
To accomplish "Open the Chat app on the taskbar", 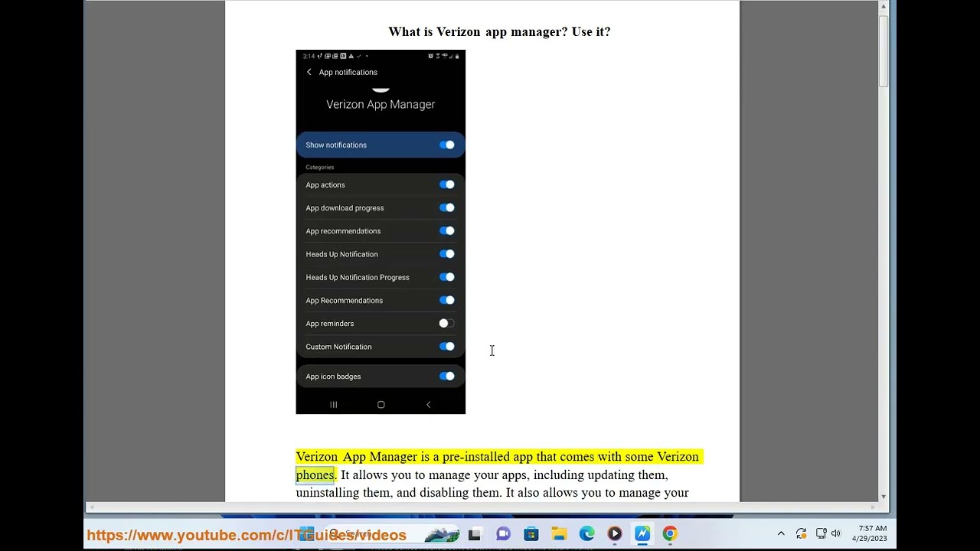I will click(x=503, y=534).
